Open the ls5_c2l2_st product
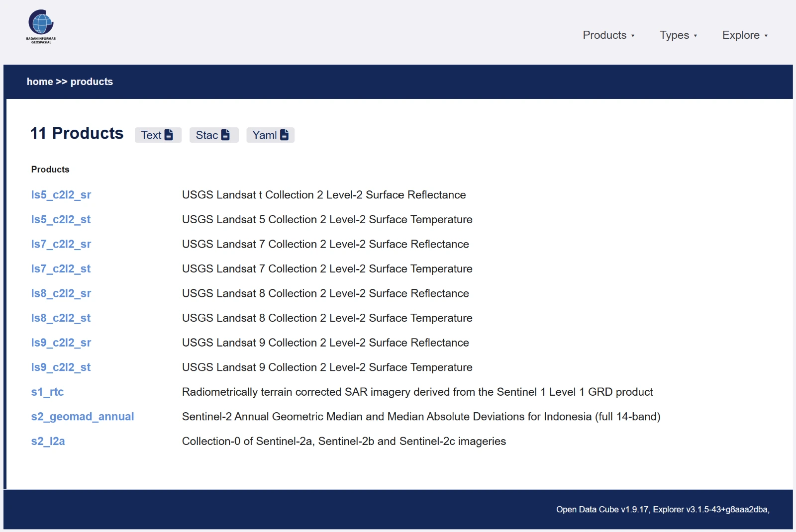Viewport: 796px width, 532px height. coord(61,219)
